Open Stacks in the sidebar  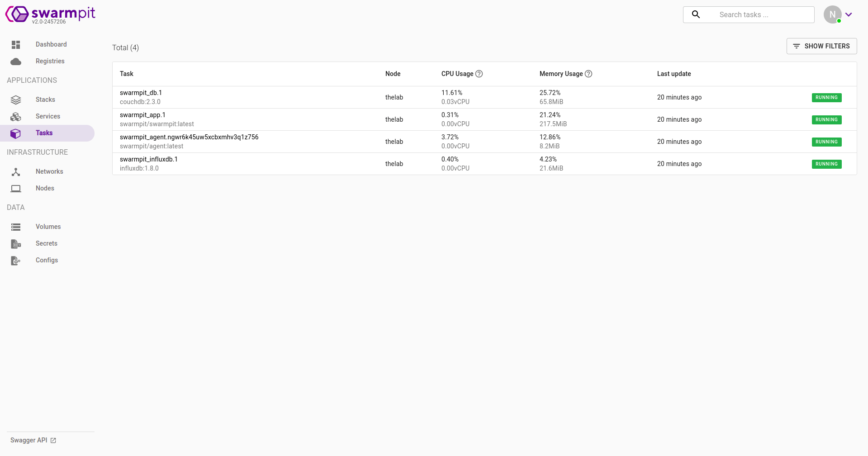47,100
